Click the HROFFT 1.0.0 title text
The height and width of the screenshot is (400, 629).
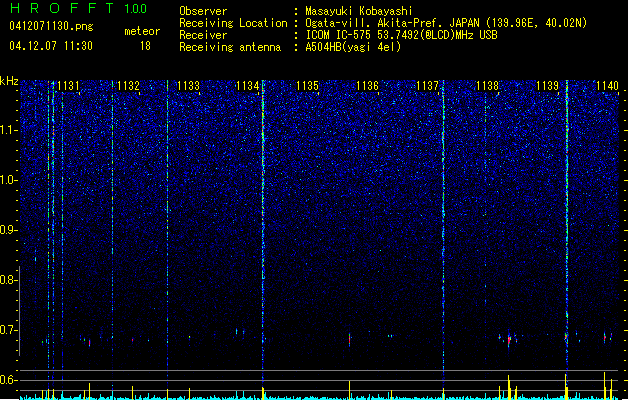(x=79, y=8)
